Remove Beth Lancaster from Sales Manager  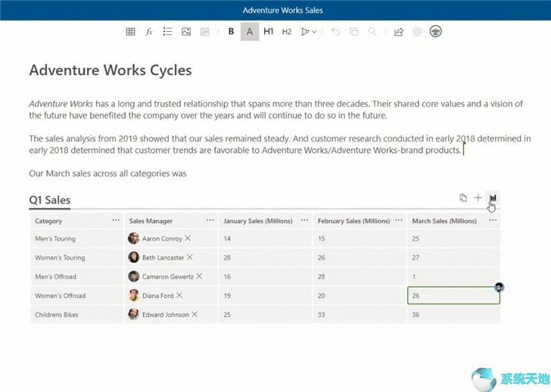click(189, 257)
